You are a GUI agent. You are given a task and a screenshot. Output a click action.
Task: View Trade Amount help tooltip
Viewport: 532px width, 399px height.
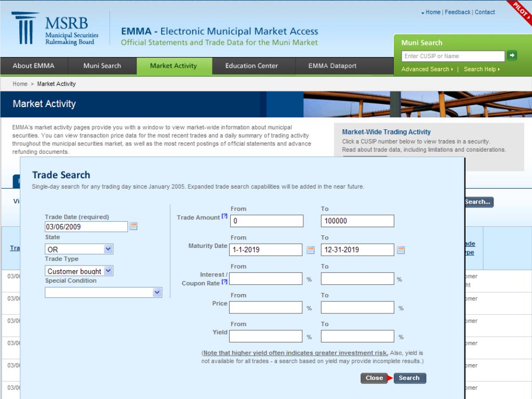click(x=224, y=216)
